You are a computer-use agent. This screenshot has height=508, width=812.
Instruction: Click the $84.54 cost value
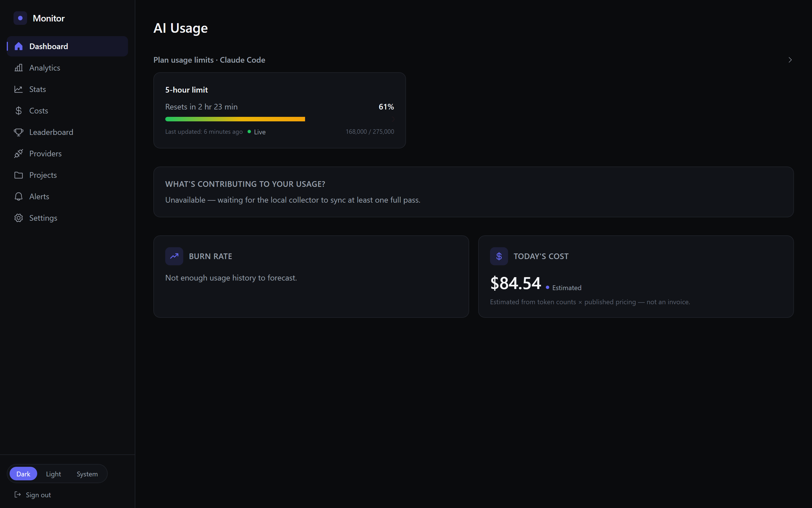click(515, 283)
